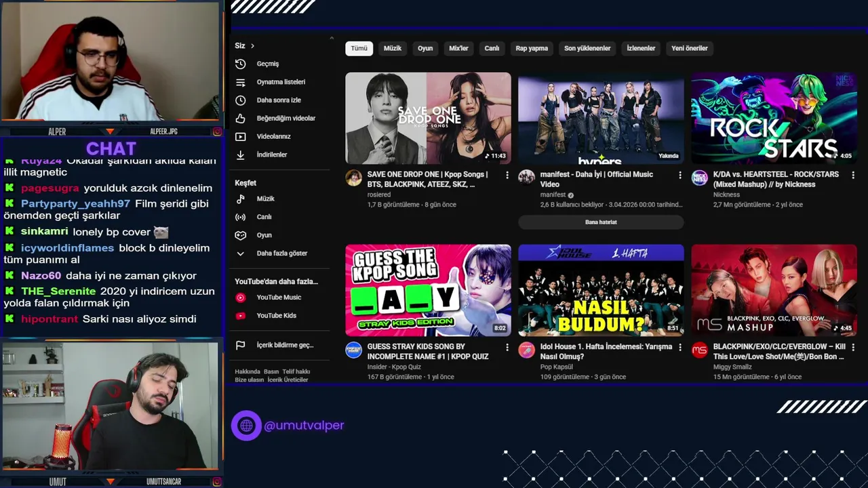Viewport: 868px width, 488px height.
Task: Click the Bana hatırlat button
Action: tap(601, 222)
